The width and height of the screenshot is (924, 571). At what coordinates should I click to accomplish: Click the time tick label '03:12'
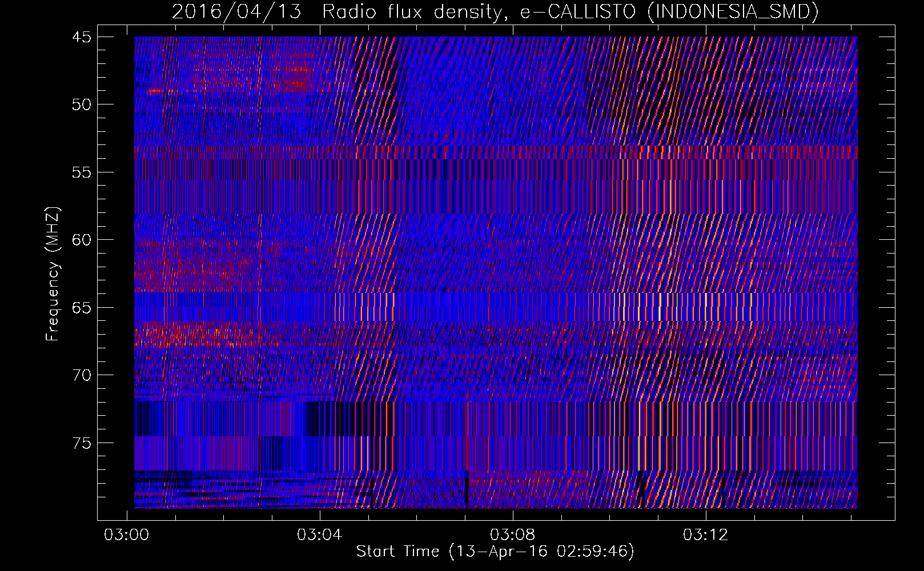(x=706, y=535)
